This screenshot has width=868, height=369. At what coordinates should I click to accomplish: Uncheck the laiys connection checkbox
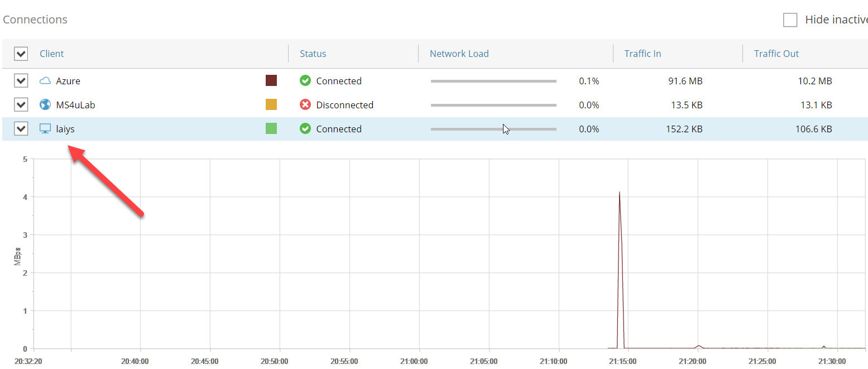pos(21,129)
